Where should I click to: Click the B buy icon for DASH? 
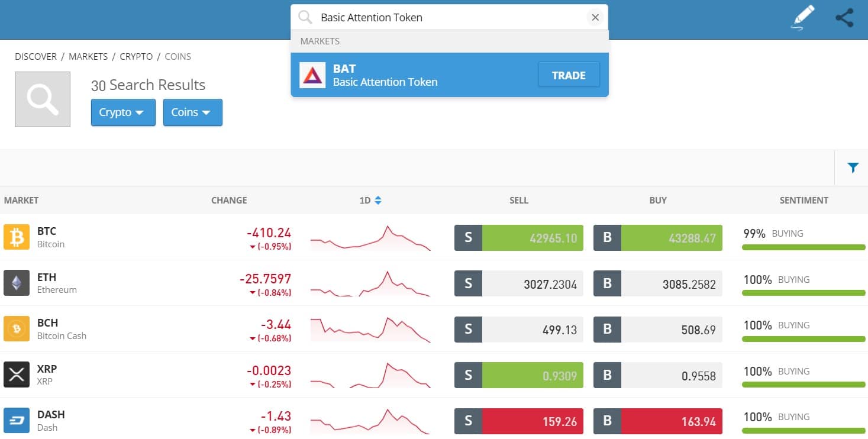608,421
